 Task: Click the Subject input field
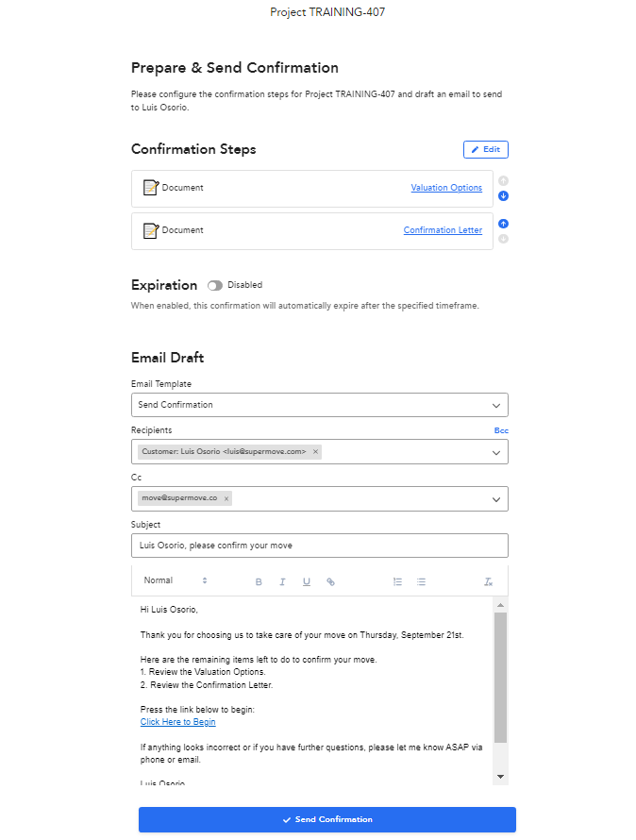319,546
